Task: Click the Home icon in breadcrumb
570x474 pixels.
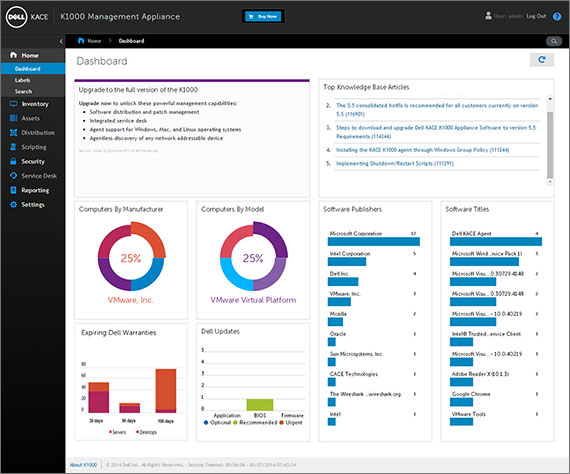Action: click(x=81, y=41)
